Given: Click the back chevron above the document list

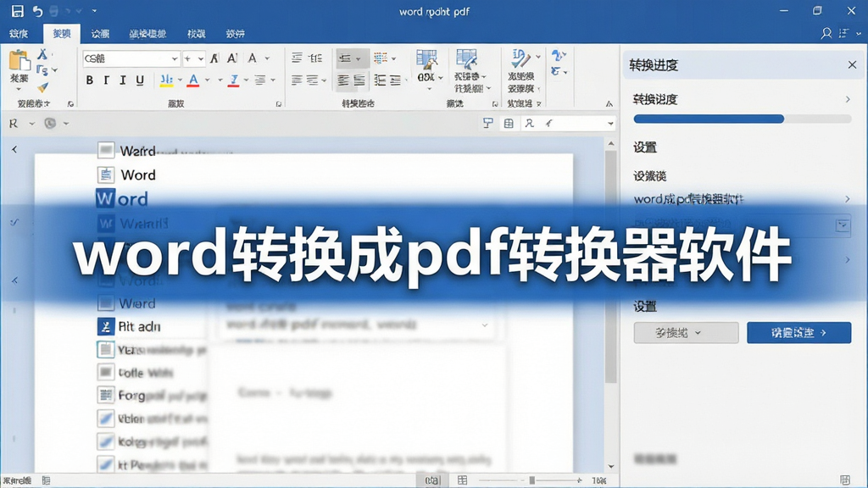Looking at the screenshot, I should 14,149.
